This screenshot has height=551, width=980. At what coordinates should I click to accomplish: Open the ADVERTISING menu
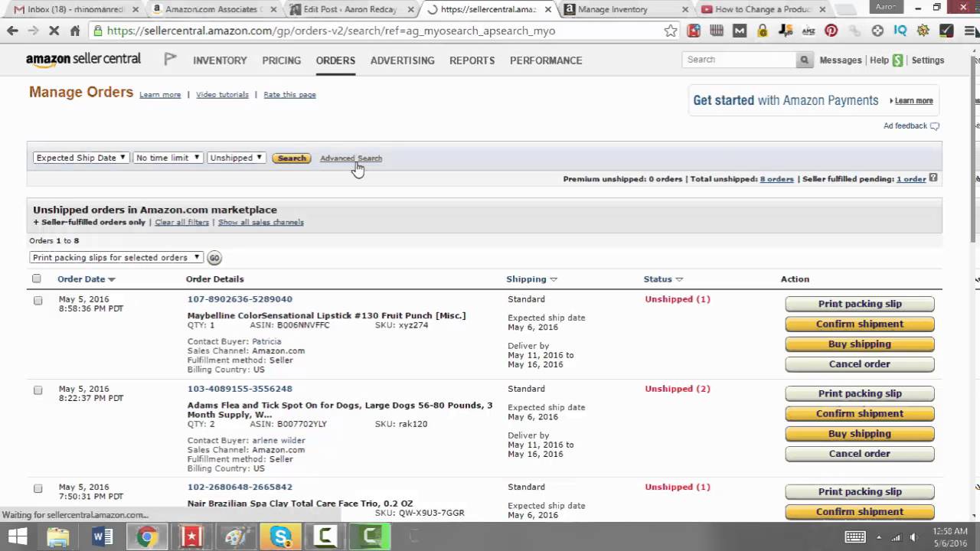tap(402, 60)
